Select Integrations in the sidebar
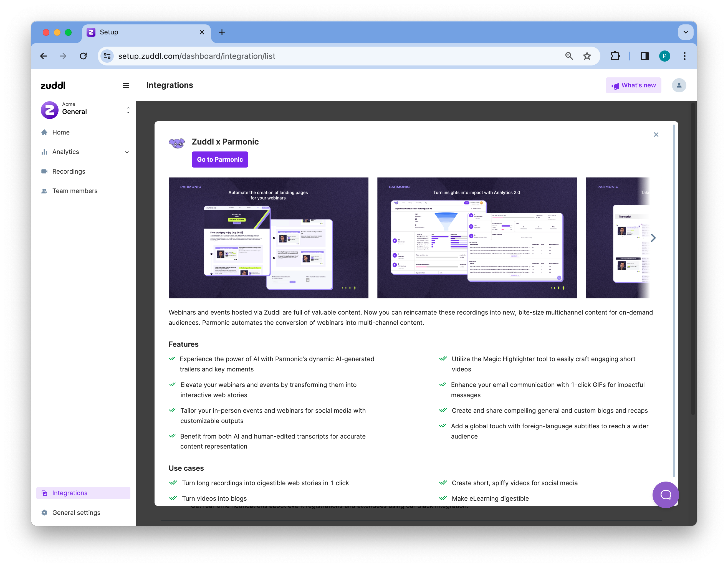Image resolution: width=728 pixels, height=567 pixels. point(83,493)
